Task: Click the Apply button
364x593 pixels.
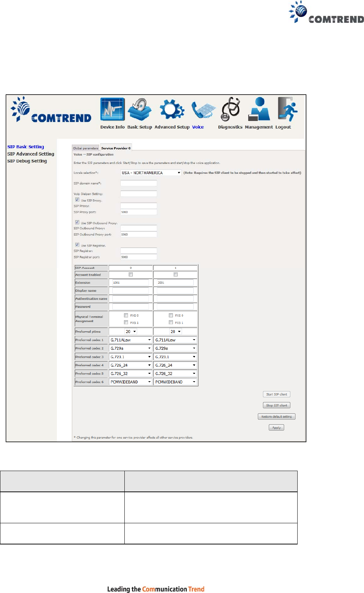Action: click(x=276, y=428)
